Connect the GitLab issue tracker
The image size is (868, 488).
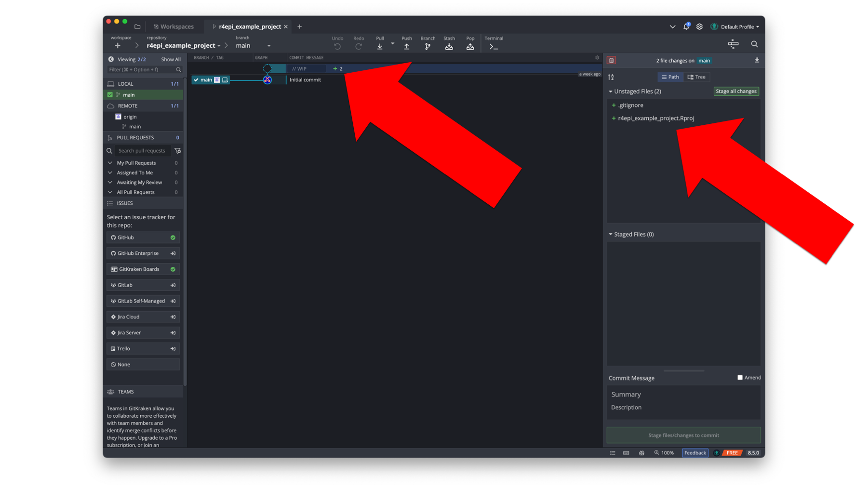(143, 285)
